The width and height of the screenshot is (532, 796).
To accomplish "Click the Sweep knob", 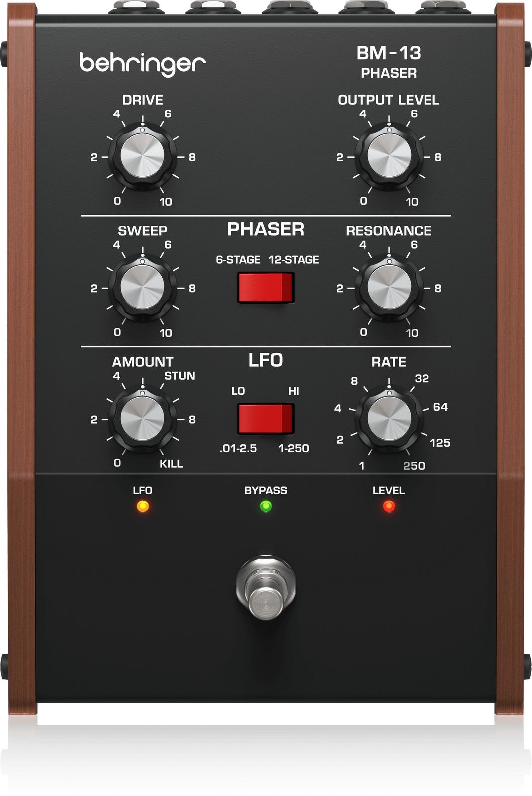I will tap(142, 288).
